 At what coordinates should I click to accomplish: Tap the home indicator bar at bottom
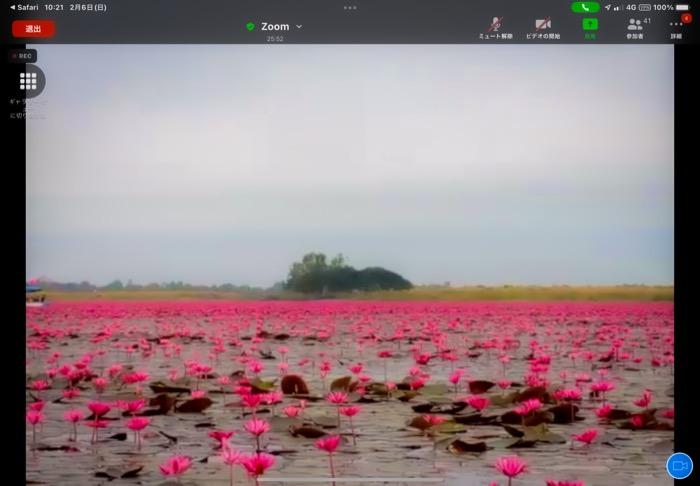pyautogui.click(x=350, y=480)
